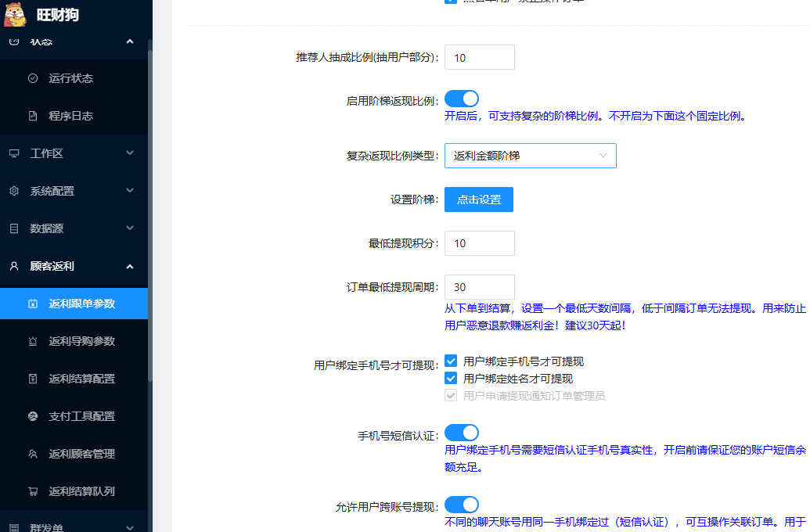Click the 旺财狗 dog logo icon
Image resolution: width=810 pixels, height=532 pixels.
(15, 14)
